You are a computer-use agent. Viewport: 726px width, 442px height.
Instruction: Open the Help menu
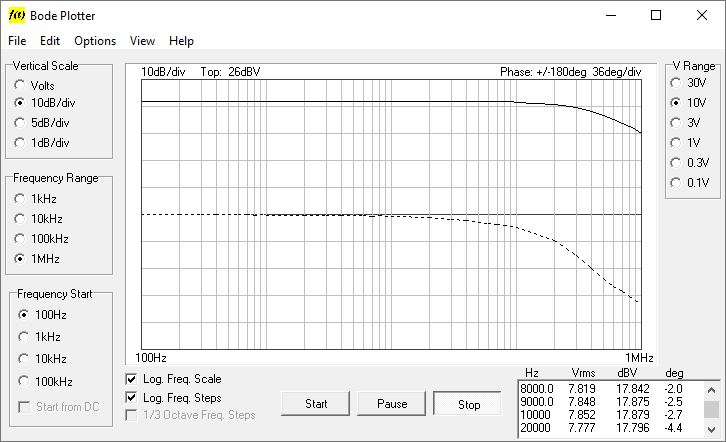pyautogui.click(x=181, y=41)
